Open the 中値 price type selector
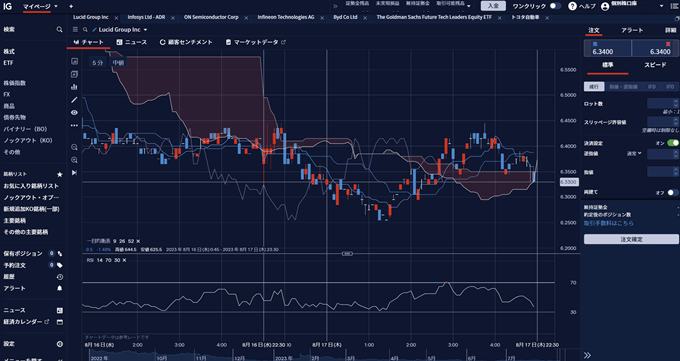 (x=118, y=62)
